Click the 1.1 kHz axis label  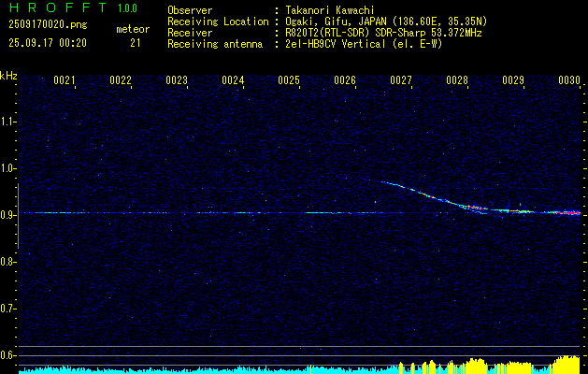pyautogui.click(x=7, y=122)
